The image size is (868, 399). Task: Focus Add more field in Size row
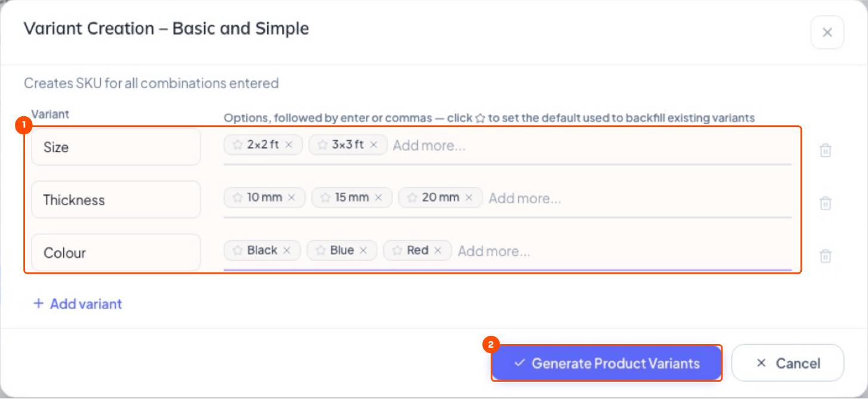pyautogui.click(x=591, y=146)
